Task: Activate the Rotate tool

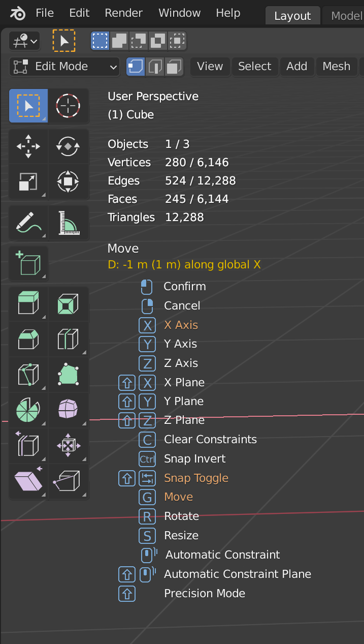Action: click(x=69, y=146)
